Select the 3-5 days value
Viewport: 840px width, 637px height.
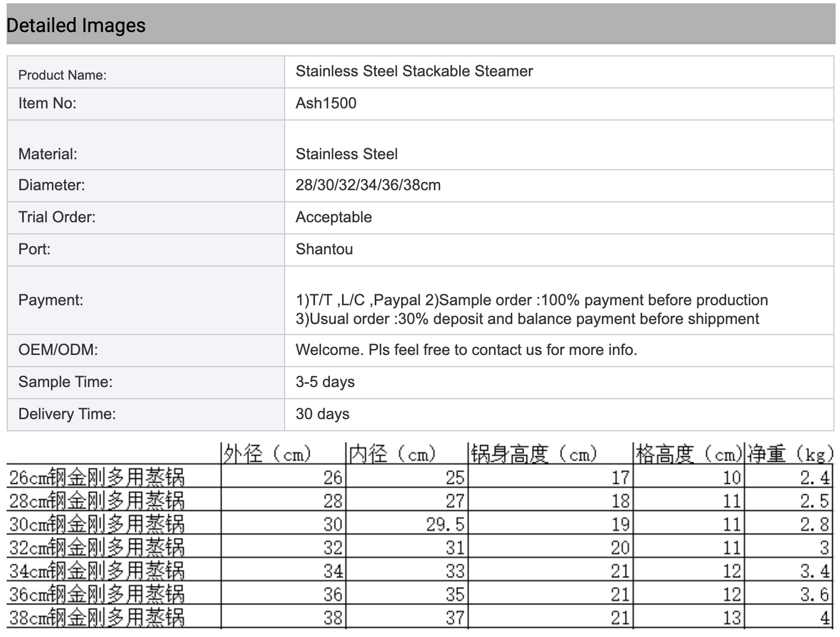[325, 382]
